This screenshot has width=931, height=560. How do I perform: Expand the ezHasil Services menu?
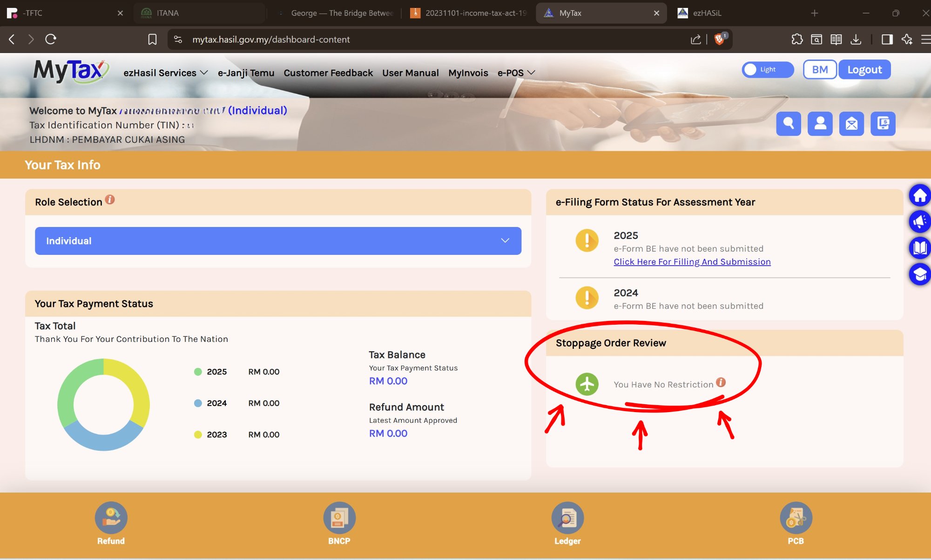pyautogui.click(x=165, y=73)
